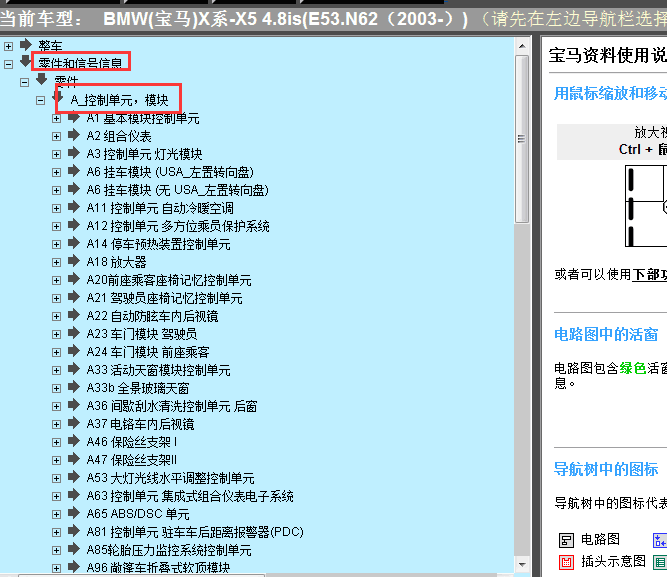Screen dimensions: 667x577
Task: Select A65 ABS/DSC 单元 item
Action: tap(138, 514)
